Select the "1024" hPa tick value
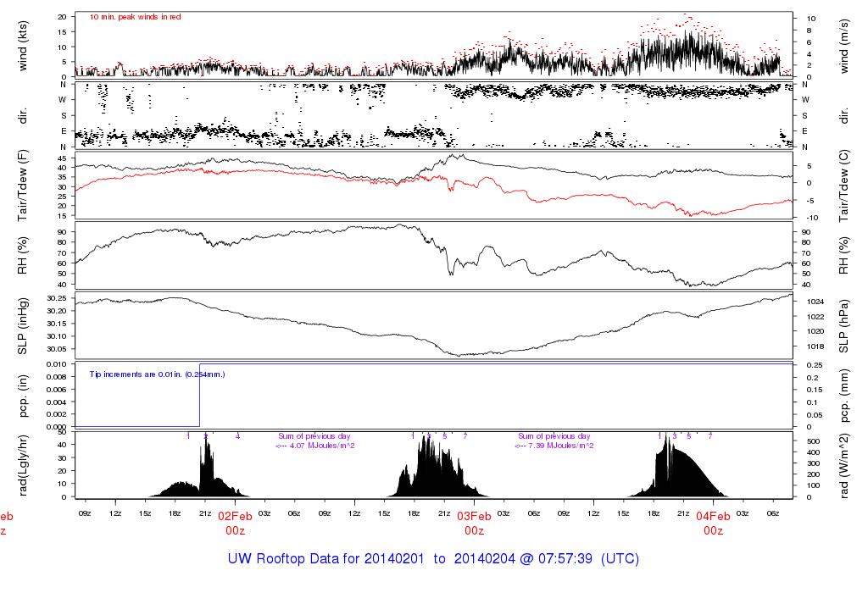Screen dimensions: 868x593 (x=816, y=302)
